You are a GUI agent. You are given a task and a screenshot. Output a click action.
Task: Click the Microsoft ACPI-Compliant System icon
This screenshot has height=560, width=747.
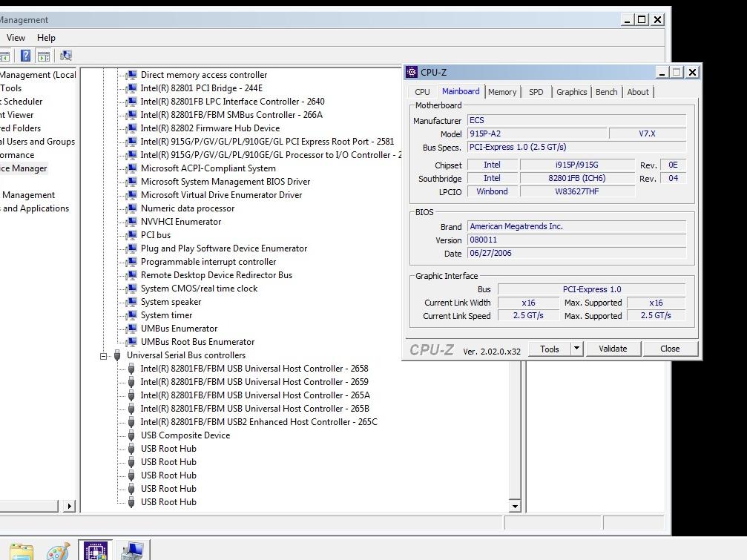(131, 168)
